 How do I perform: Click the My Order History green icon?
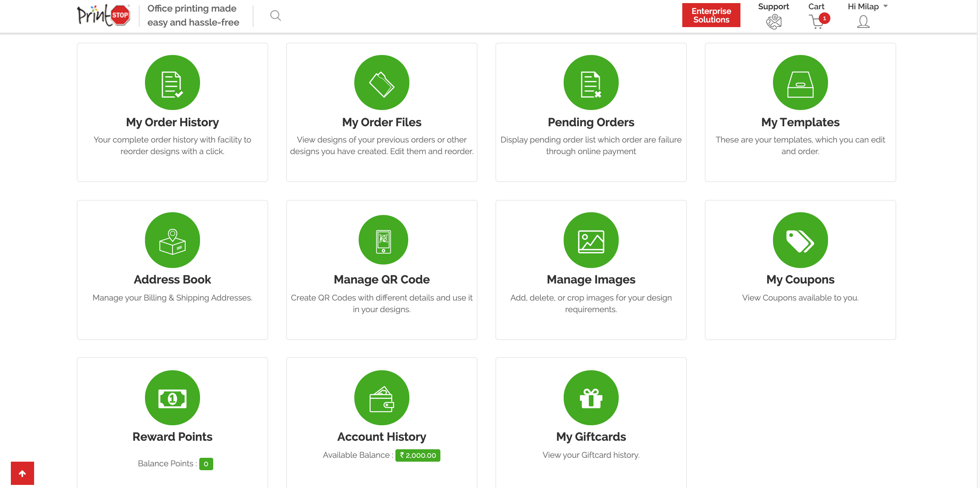tap(172, 82)
